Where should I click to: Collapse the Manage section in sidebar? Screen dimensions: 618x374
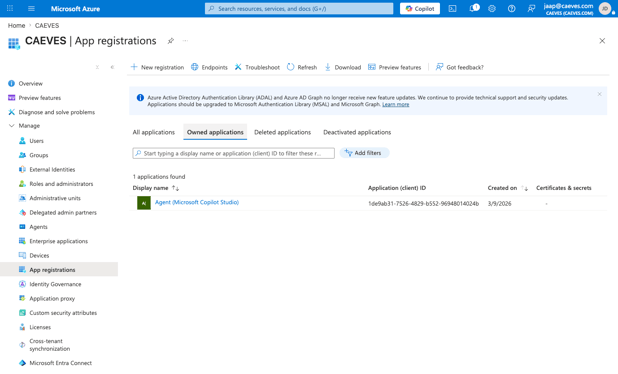[x=24, y=126]
